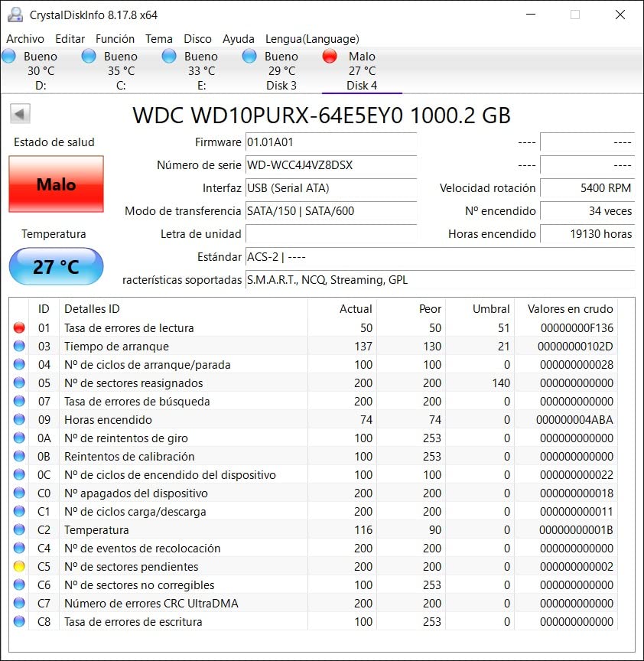Image resolution: width=644 pixels, height=661 pixels.
Task: Select row Número de errores CRC UltraDMA
Action: [x=313, y=604]
